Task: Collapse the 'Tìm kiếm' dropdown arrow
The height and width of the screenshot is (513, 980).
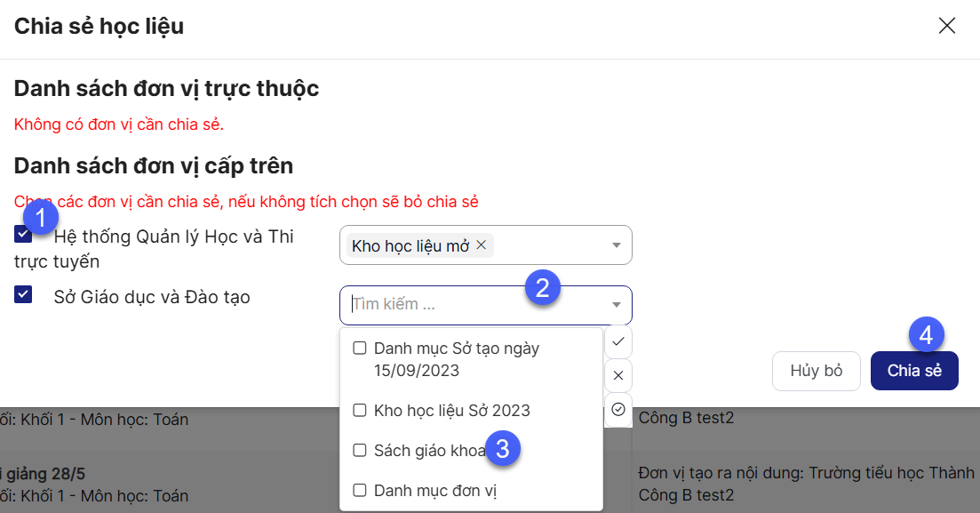Action: click(617, 305)
